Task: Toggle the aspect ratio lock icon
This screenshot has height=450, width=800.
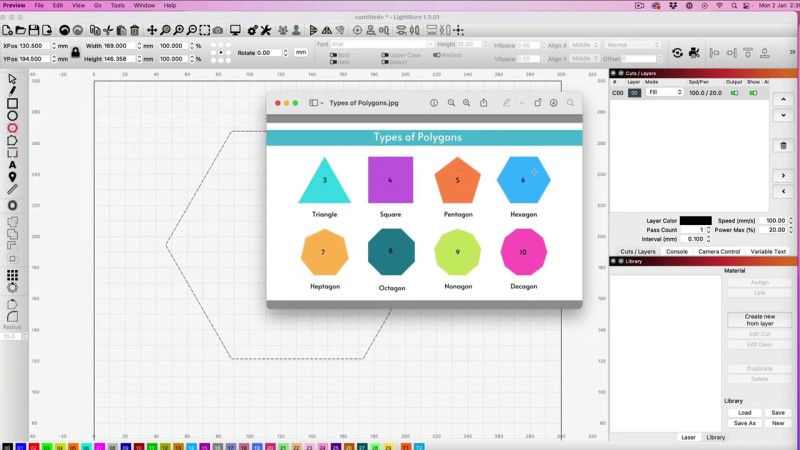Action: click(x=75, y=52)
